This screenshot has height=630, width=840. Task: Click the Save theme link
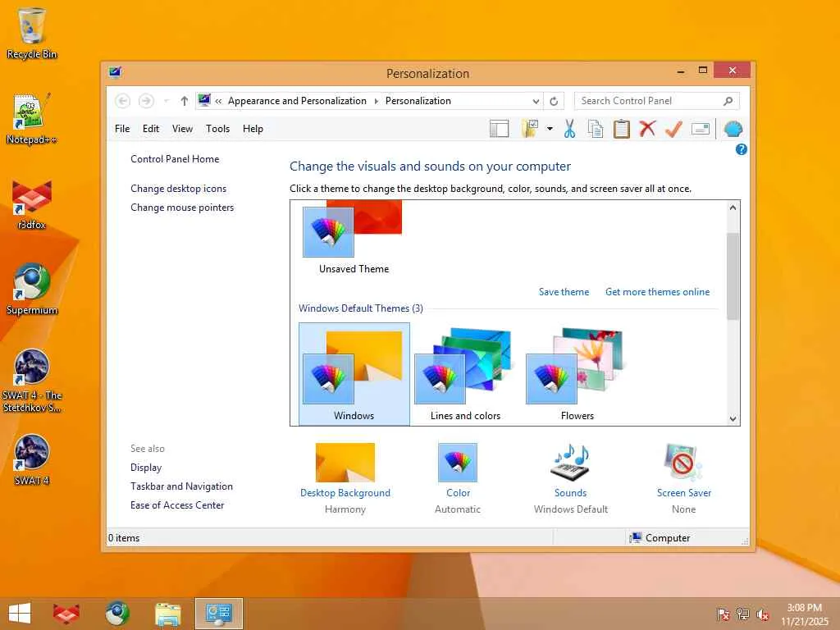pos(564,292)
